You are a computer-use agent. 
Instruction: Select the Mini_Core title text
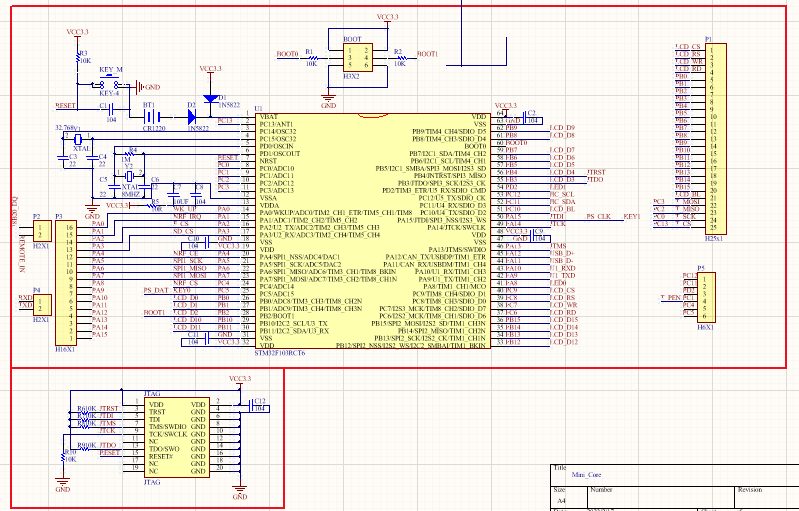click(586, 474)
